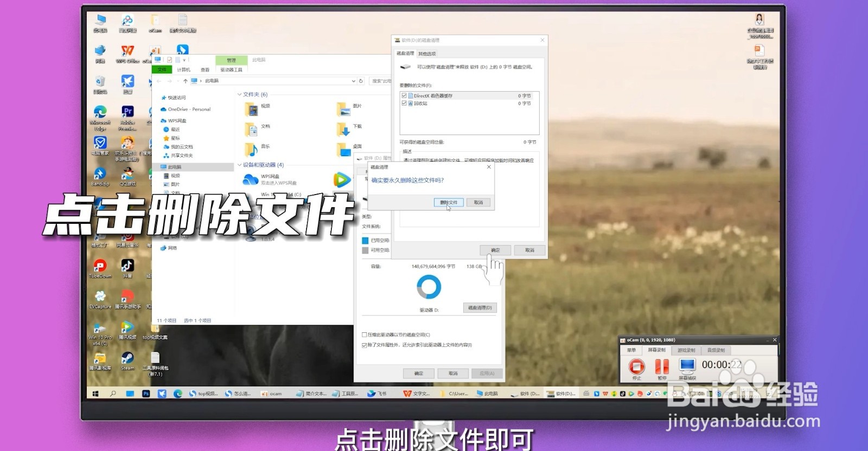Open the 下载 folder icon
Screen dimensions: 868x451
click(x=343, y=129)
